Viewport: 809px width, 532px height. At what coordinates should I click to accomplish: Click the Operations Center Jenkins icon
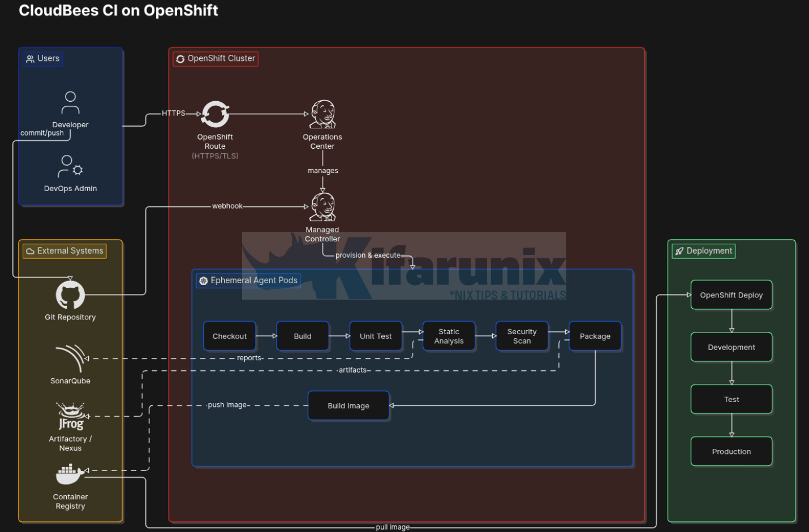click(322, 114)
